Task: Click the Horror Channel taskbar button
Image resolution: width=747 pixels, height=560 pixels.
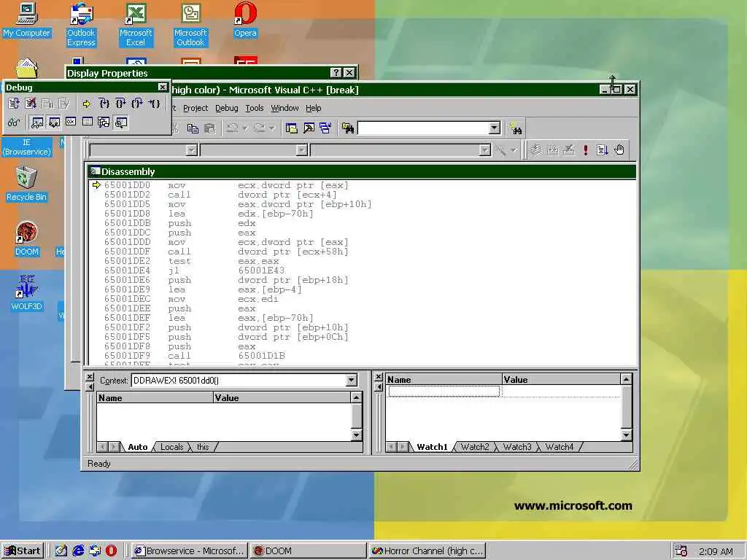Action: 426,551
